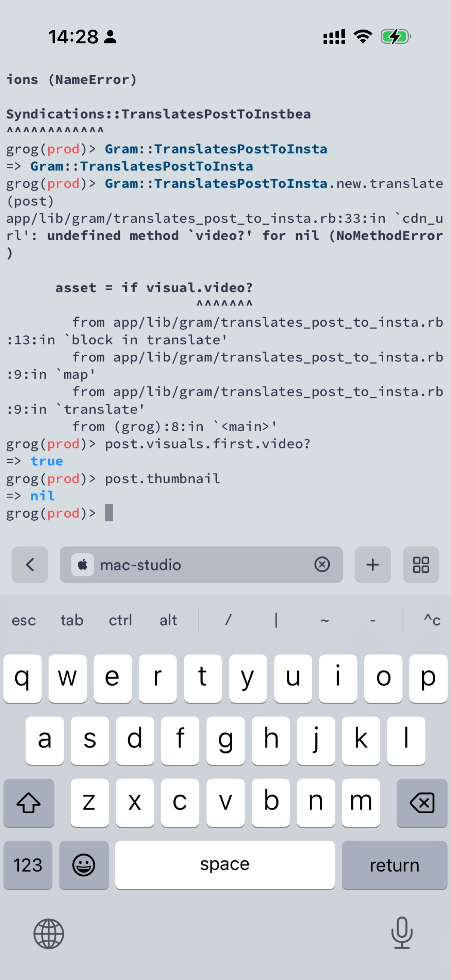Tap the globe keyboard switcher icon
Screen dimensions: 451x980
49,934
